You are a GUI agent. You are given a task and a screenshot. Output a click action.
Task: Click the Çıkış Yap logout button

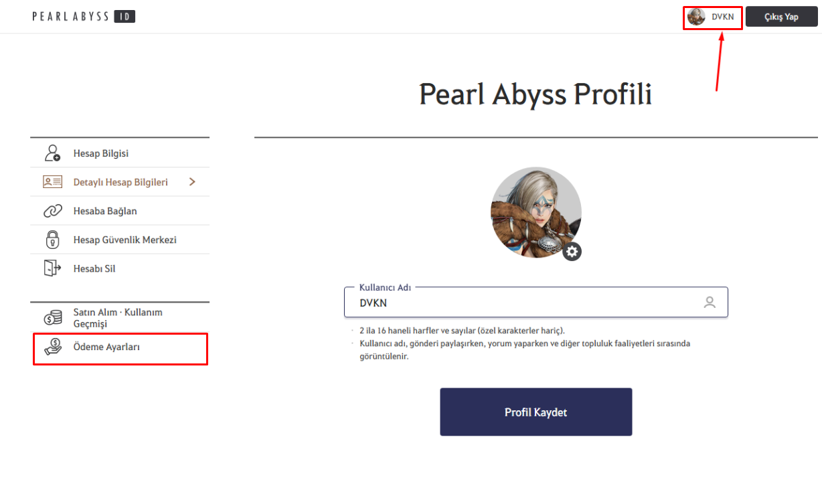tap(781, 17)
